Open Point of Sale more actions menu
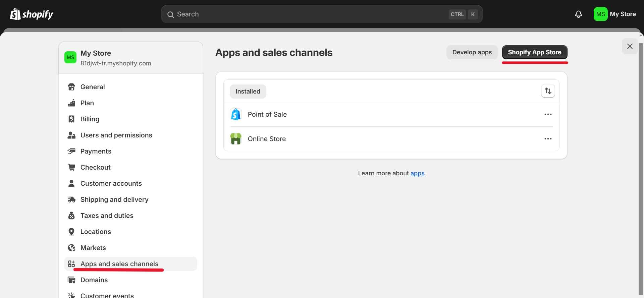644x298 pixels. [x=548, y=114]
